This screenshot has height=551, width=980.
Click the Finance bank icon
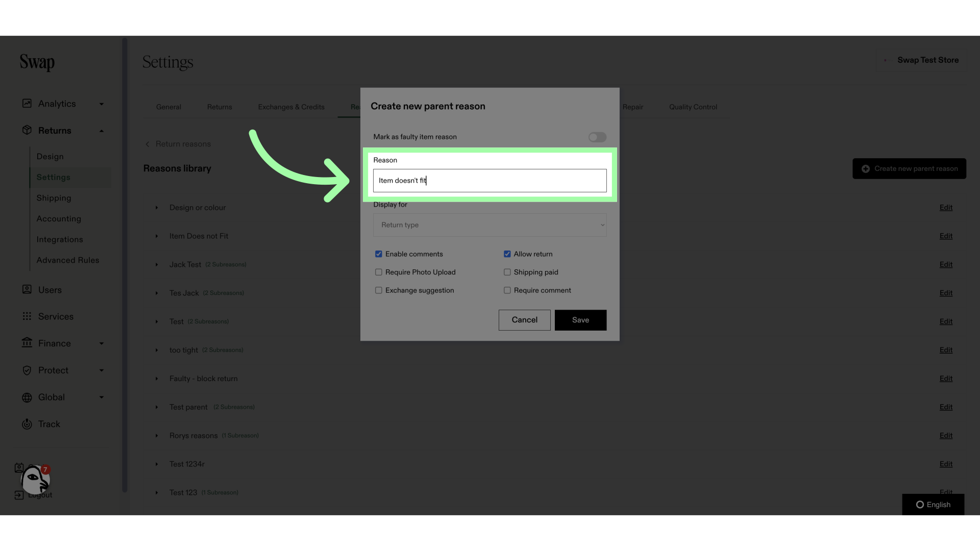27,343
